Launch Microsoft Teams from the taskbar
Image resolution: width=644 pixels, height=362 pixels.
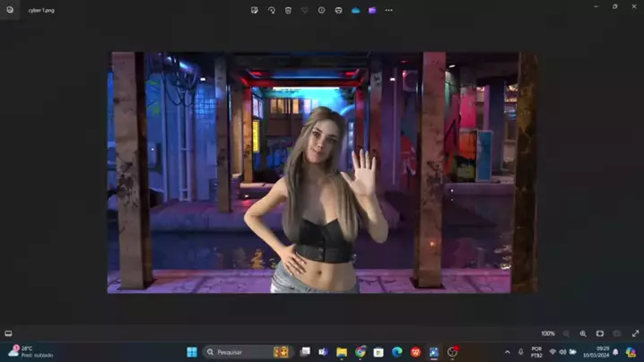point(324,352)
